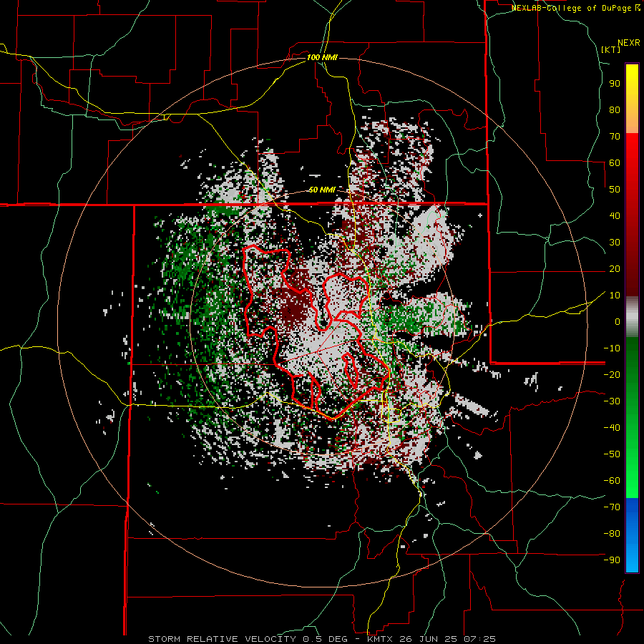Click the 80 value on velocity scale

[615, 109]
